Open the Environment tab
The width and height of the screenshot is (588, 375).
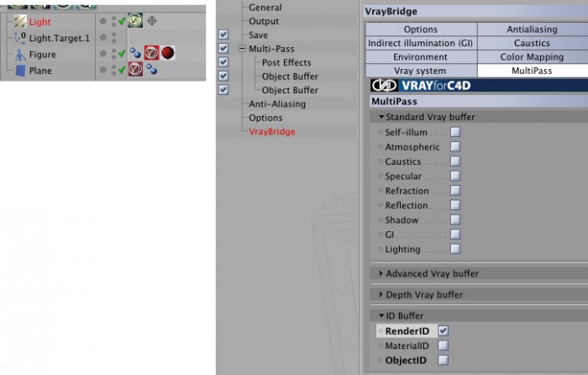click(421, 57)
